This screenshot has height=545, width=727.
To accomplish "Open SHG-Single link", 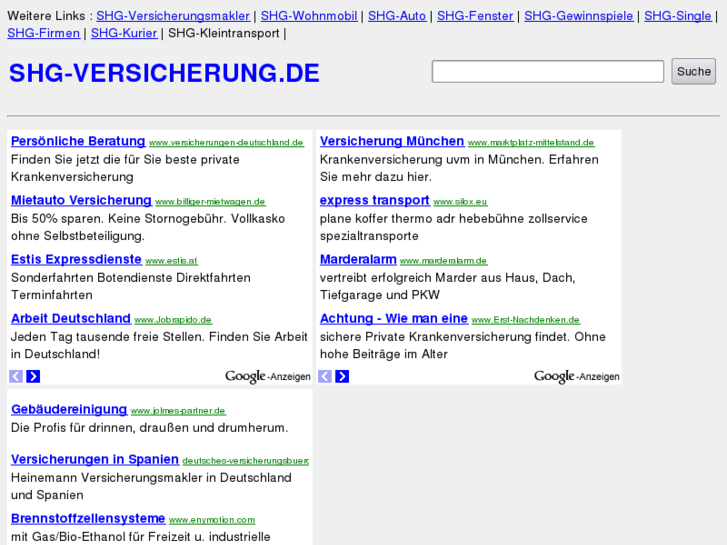I will [677, 16].
